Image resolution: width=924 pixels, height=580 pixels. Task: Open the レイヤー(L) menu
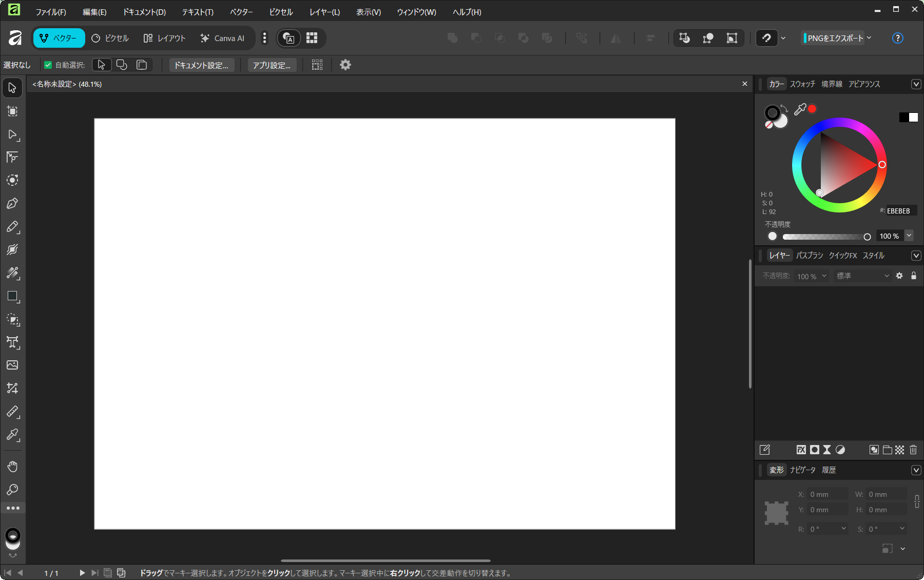(324, 12)
